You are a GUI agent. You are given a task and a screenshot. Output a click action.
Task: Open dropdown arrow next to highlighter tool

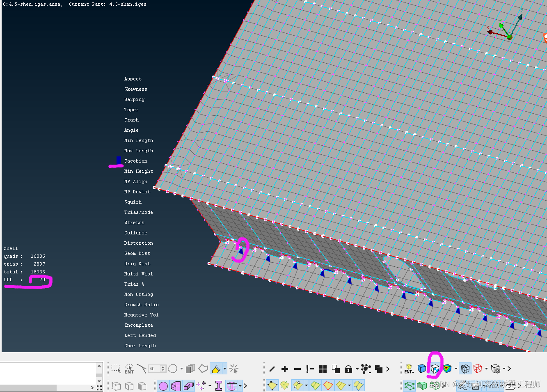[224, 369]
